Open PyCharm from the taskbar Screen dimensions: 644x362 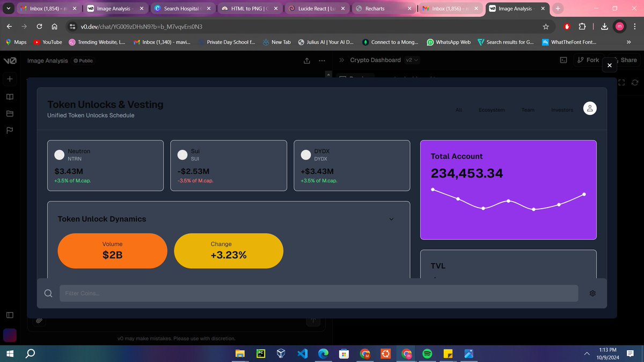click(260, 353)
